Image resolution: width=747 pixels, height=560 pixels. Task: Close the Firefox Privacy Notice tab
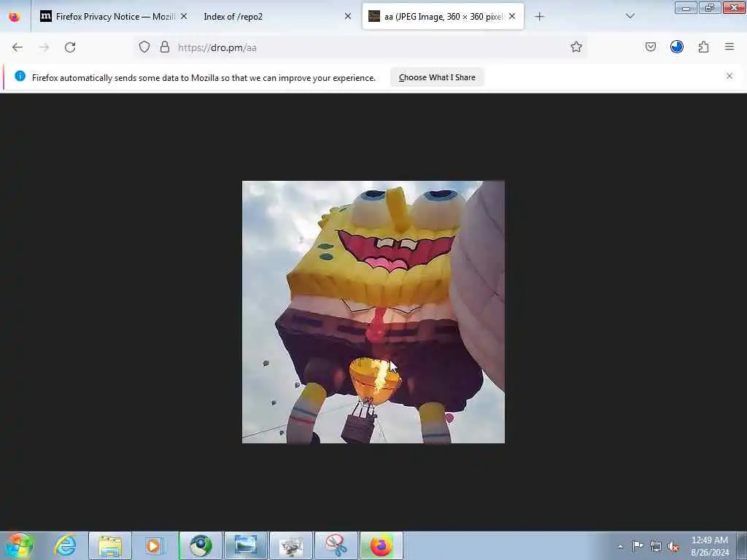tap(184, 16)
